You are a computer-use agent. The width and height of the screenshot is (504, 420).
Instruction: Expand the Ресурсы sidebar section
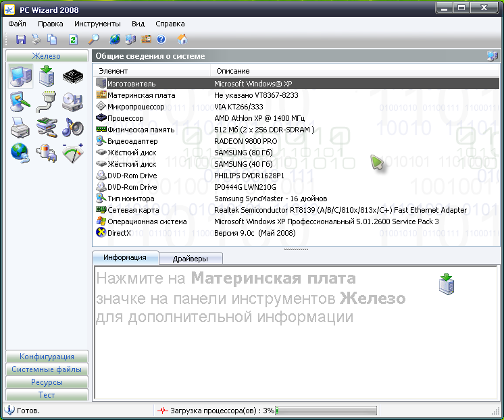pos(47,382)
